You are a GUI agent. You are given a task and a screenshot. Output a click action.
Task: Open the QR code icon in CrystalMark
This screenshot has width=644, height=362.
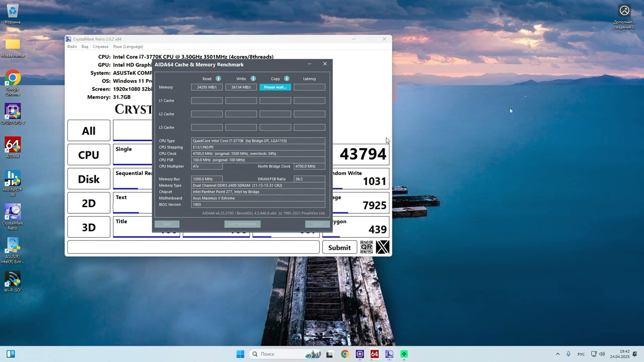pyautogui.click(x=367, y=247)
